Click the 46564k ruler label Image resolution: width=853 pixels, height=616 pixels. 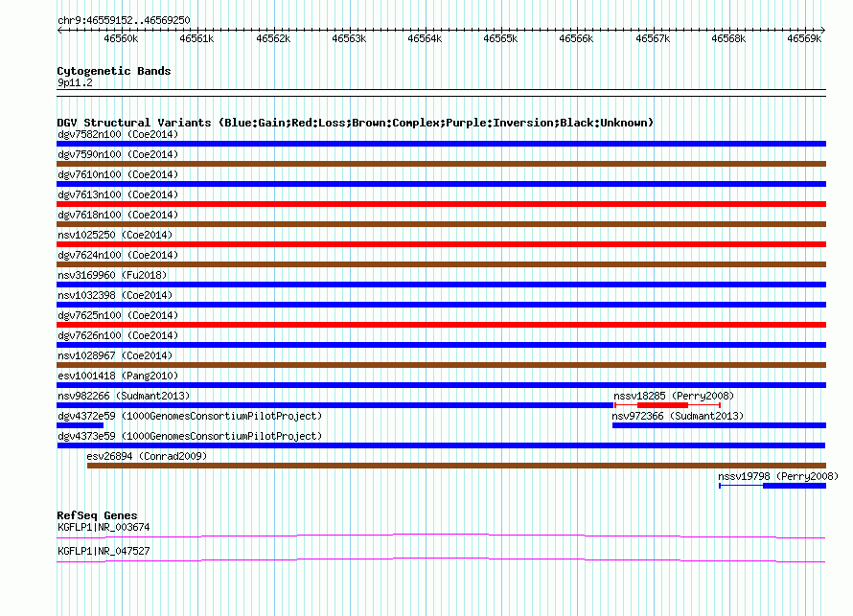pyautogui.click(x=425, y=38)
